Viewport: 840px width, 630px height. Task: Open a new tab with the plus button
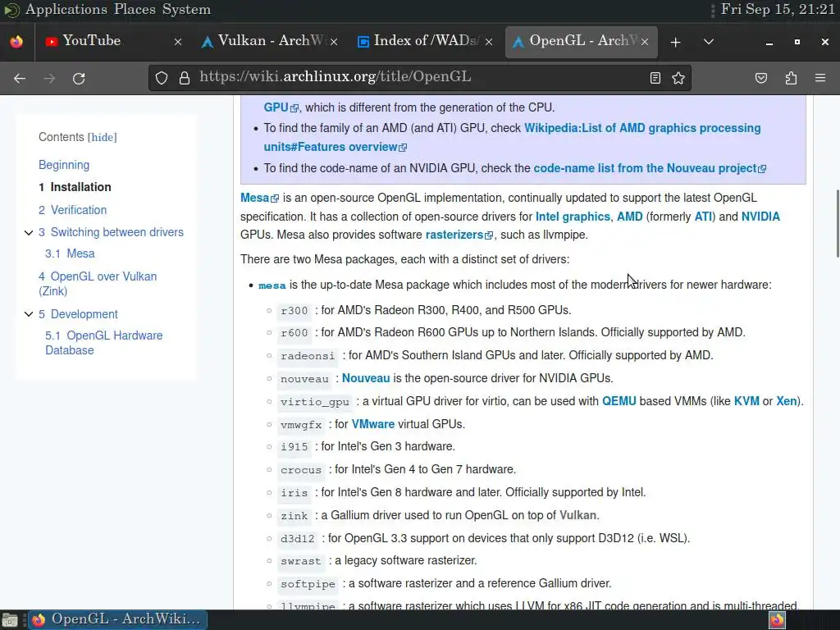(676, 42)
